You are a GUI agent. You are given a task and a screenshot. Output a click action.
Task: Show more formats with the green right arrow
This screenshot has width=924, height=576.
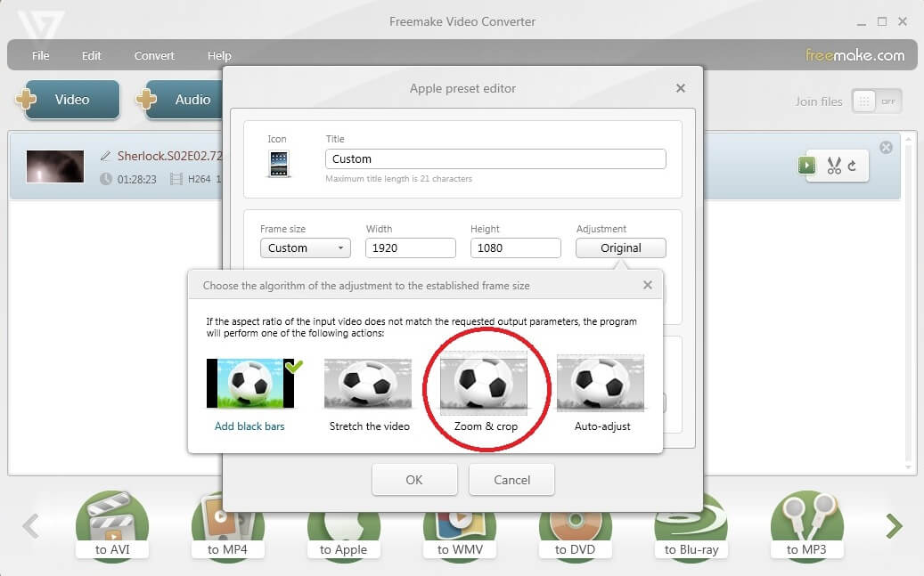[894, 526]
